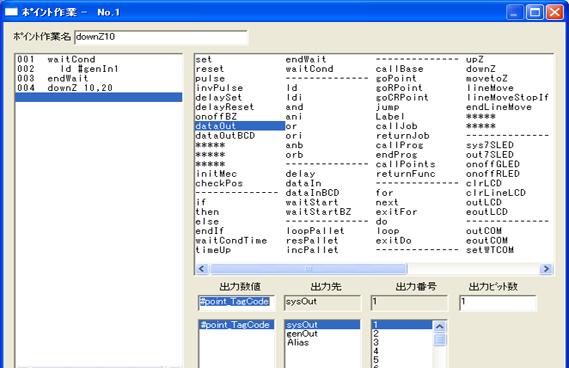Select the waitCond command in list
This screenshot has height=368, width=569.
pos(309,69)
